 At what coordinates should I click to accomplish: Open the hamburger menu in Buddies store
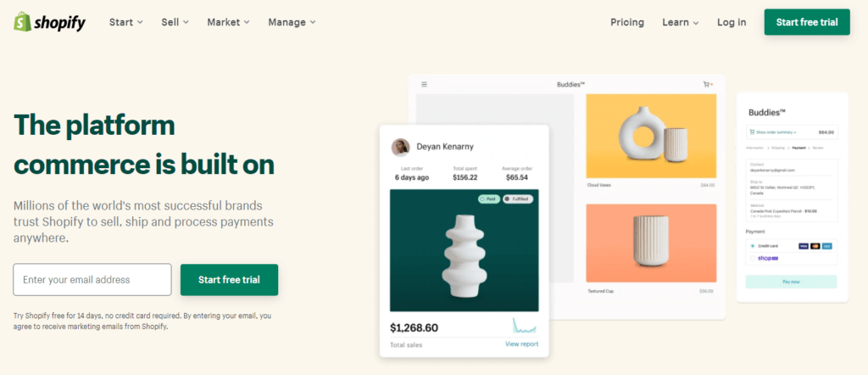pos(424,84)
